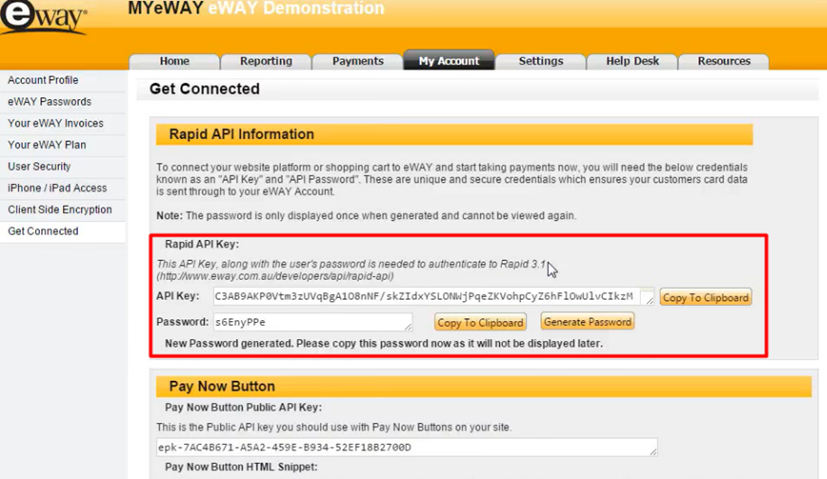Open Account Profile in sidebar
The height and width of the screenshot is (479, 827).
63,80
